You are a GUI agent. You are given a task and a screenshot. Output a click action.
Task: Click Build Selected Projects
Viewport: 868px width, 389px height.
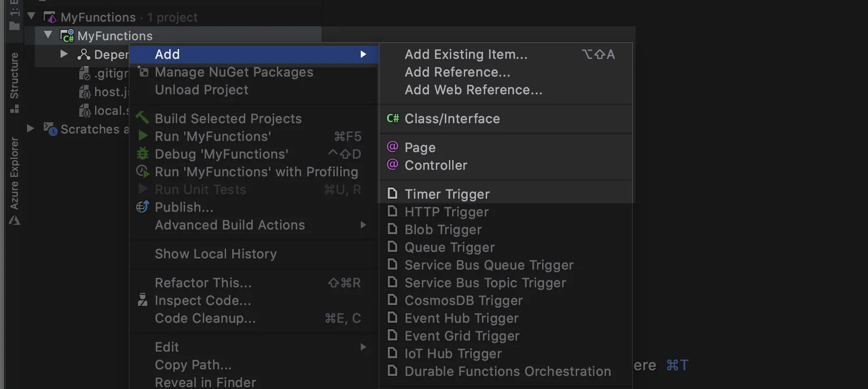click(x=254, y=119)
